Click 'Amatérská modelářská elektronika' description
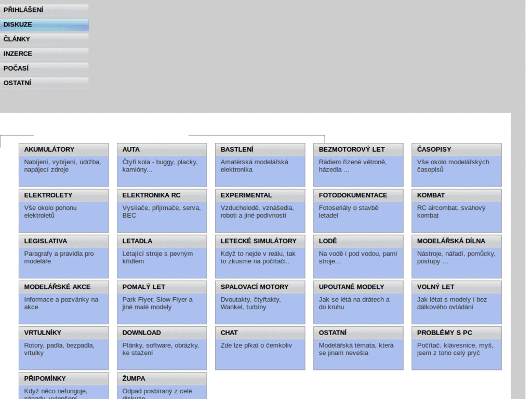Image resolution: width=532 pixels, height=399 pixels. 255,166
